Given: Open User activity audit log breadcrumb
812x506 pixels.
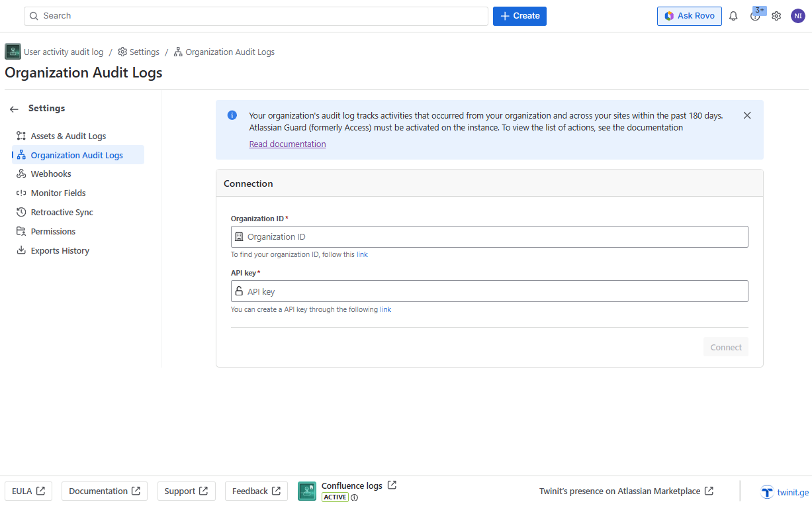Looking at the screenshot, I should pyautogui.click(x=64, y=52).
